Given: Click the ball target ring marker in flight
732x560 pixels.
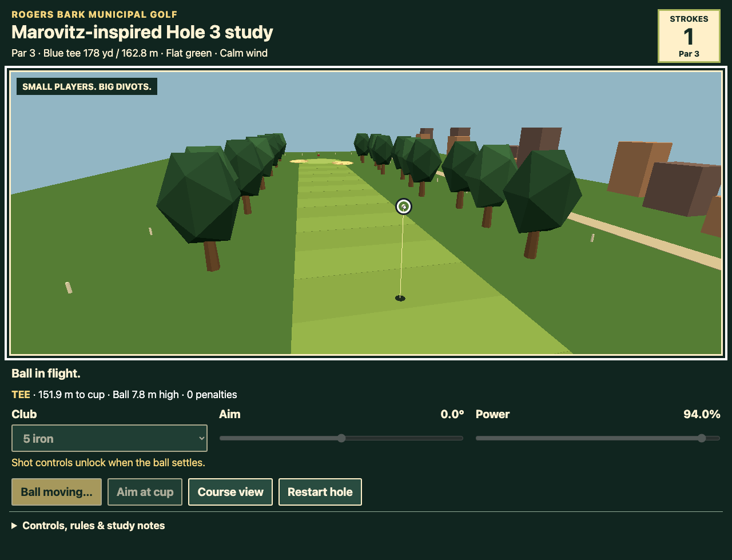Looking at the screenshot, I should pos(404,206).
